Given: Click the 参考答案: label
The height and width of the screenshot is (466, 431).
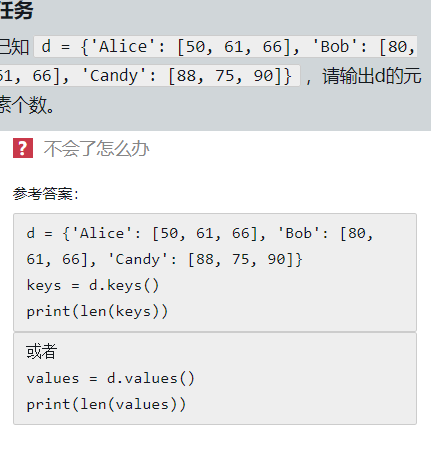Looking at the screenshot, I should click(46, 194).
